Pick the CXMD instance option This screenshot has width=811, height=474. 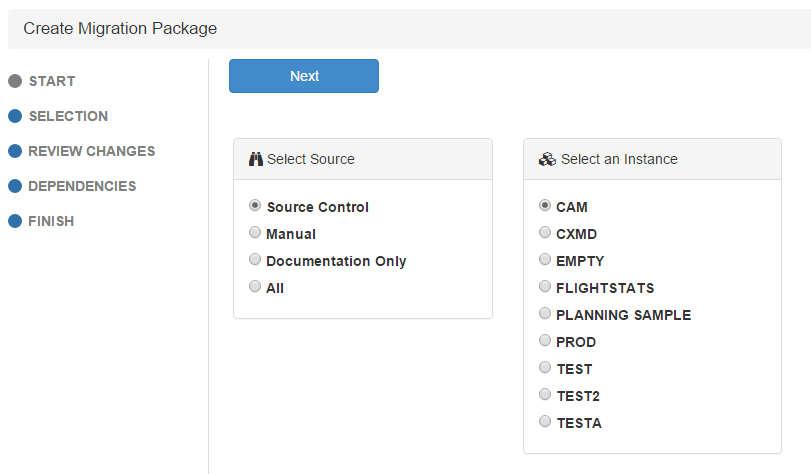tap(545, 233)
